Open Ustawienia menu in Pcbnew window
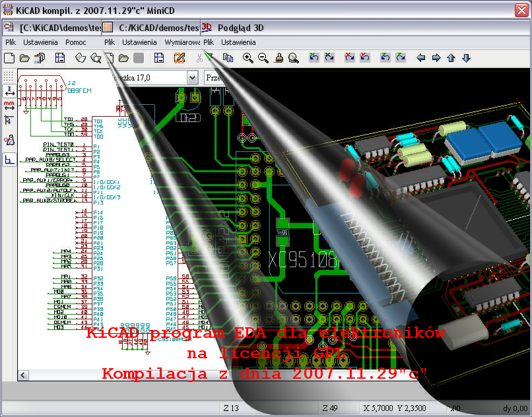532x417 pixels. tap(139, 42)
